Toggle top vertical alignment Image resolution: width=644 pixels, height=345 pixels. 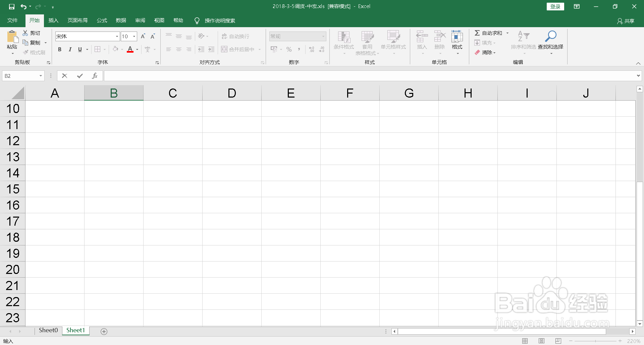[x=169, y=36]
